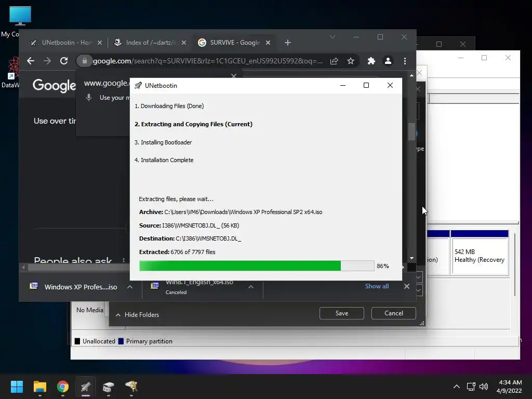Close the Index of /~dartz tab

pos(183,43)
